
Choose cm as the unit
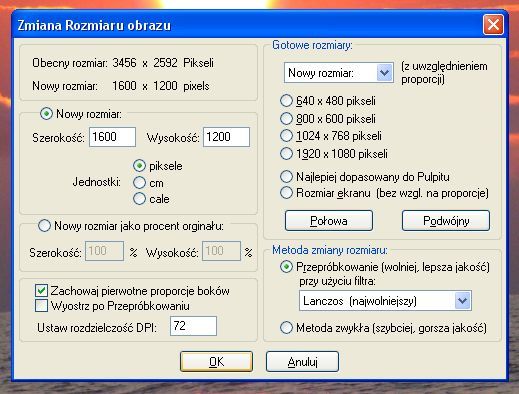[x=139, y=183]
